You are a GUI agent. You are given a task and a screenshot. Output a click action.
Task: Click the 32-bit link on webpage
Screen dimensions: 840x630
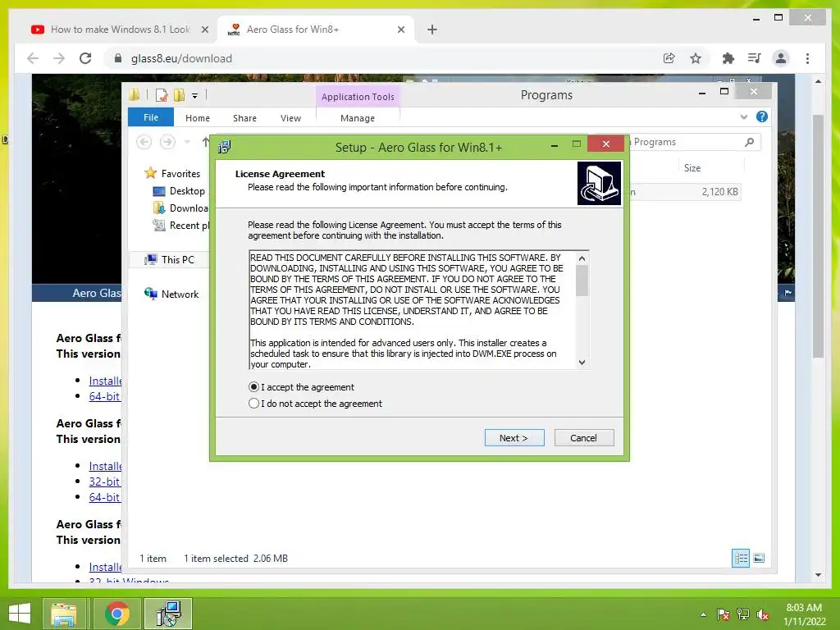click(104, 482)
